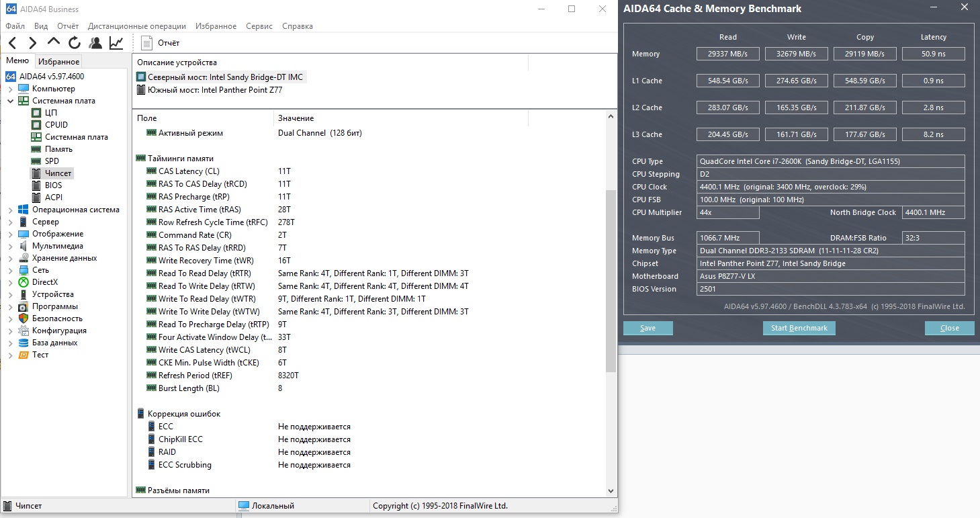The width and height of the screenshot is (980, 518).
Task: Click Start Benchmark button
Action: [x=799, y=328]
